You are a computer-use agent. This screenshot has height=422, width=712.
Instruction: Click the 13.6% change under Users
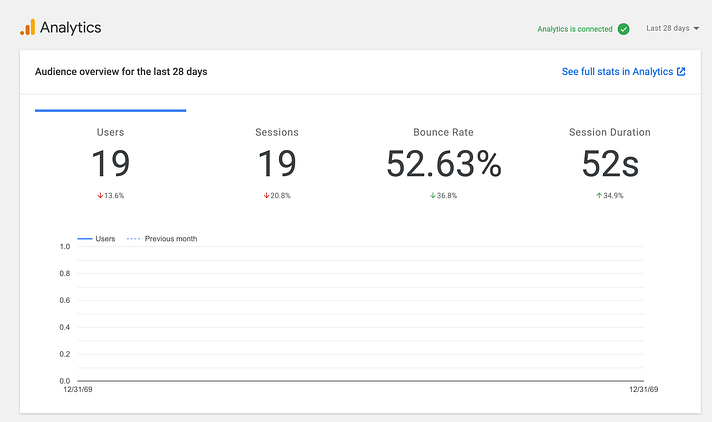[x=114, y=195]
